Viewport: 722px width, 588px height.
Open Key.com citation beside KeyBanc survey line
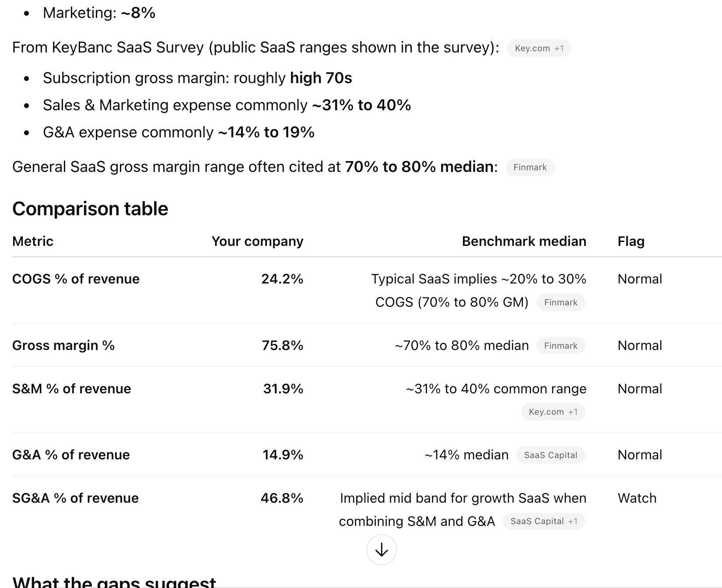click(539, 48)
